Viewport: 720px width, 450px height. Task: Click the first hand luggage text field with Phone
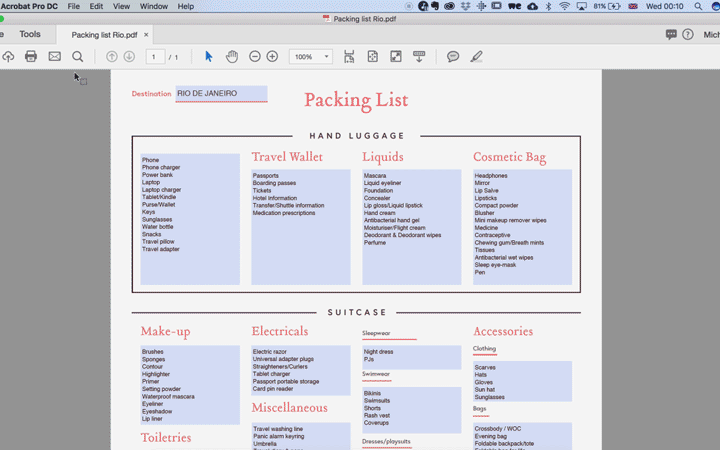[190, 219]
